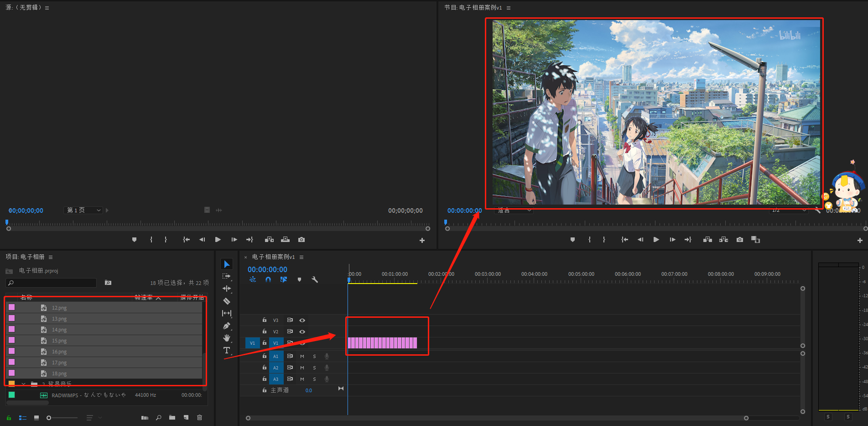This screenshot has height=426, width=868.
Task: Click Export Frame camera in Source monitor
Action: click(x=301, y=240)
